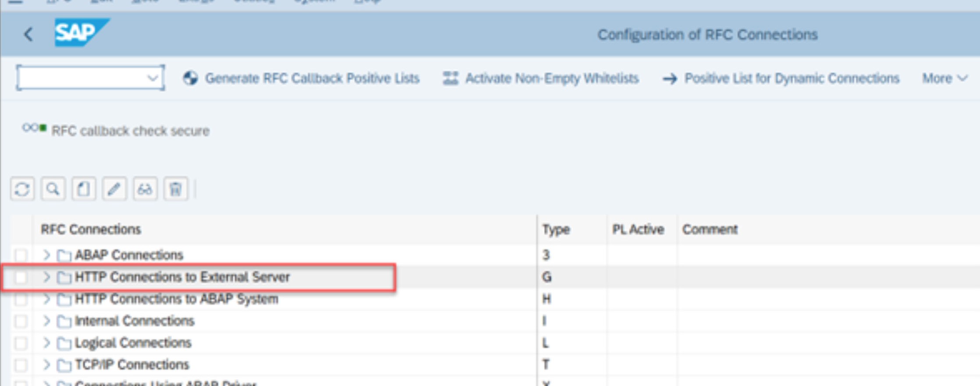
Task: Open search with the magnifier icon
Action: (53, 189)
